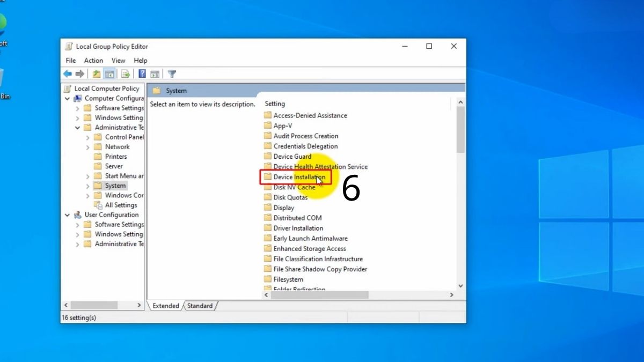Select Device Health Attestation Service folder
This screenshot has width=644, height=362.
[320, 167]
